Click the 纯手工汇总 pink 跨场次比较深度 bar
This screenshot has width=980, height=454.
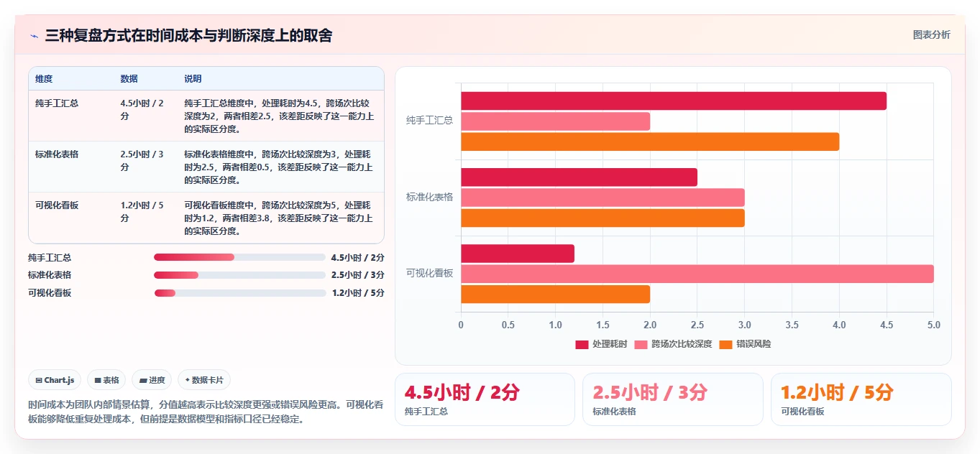point(555,121)
